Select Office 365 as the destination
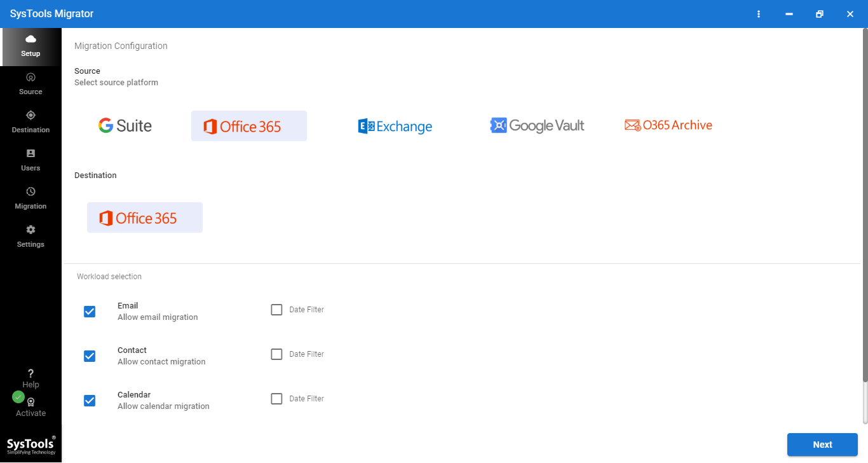868x463 pixels. pos(145,217)
